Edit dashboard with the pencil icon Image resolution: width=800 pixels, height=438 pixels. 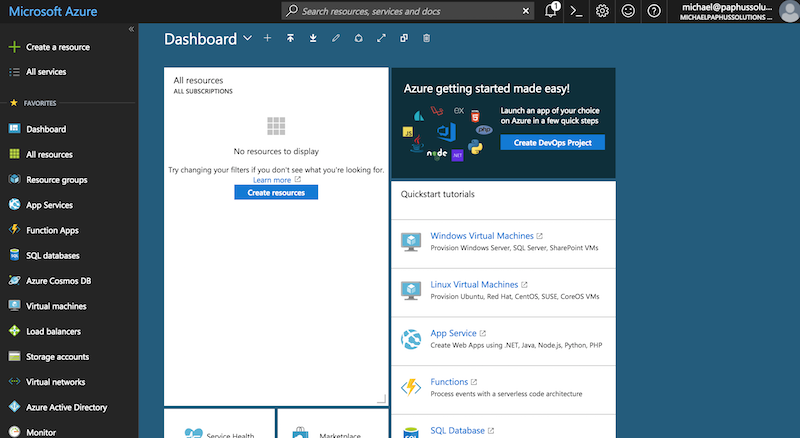tap(335, 38)
